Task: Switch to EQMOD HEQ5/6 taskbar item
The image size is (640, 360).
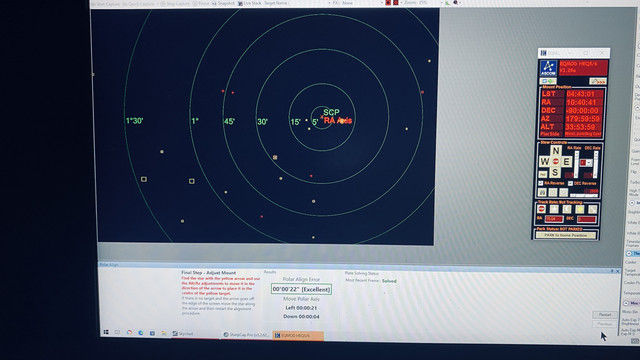Action: pyautogui.click(x=298, y=336)
